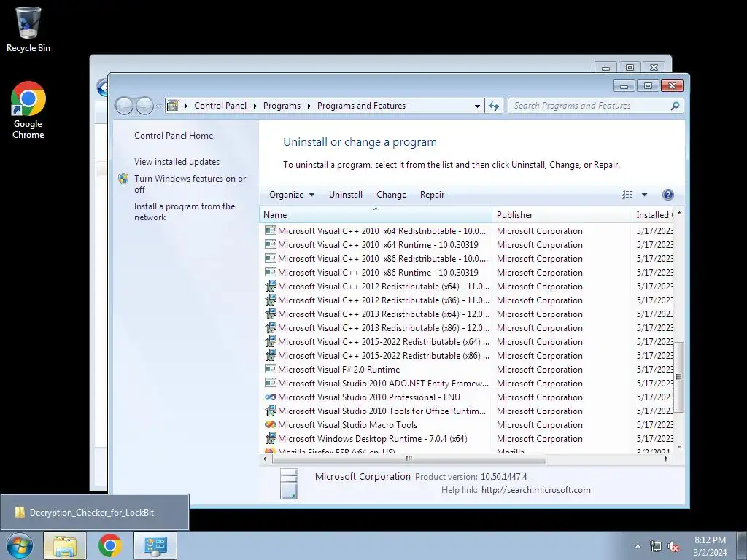The width and height of the screenshot is (747, 560).
Task: Sort list by the Publisher column header
Action: (x=562, y=215)
